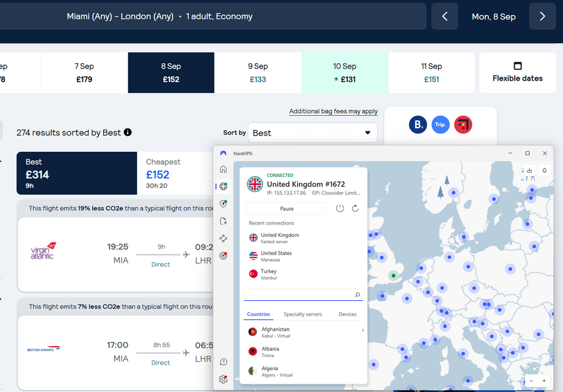Switch to Specialty servers tab

coord(303,314)
